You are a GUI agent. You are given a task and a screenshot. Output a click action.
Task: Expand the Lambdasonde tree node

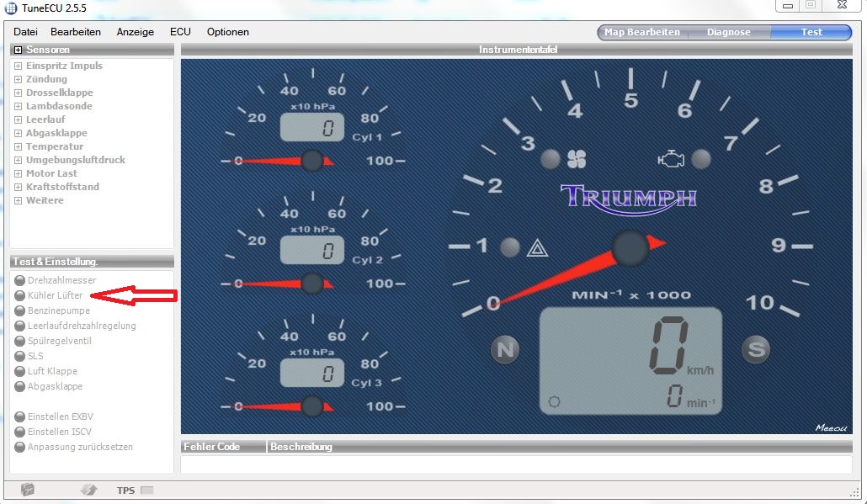18,106
